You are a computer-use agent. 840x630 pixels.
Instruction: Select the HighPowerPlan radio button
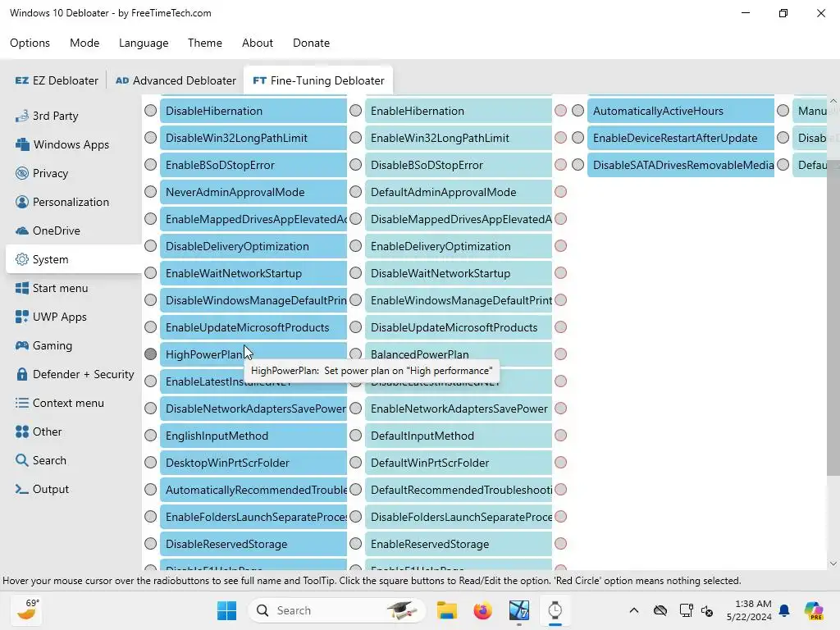click(151, 354)
